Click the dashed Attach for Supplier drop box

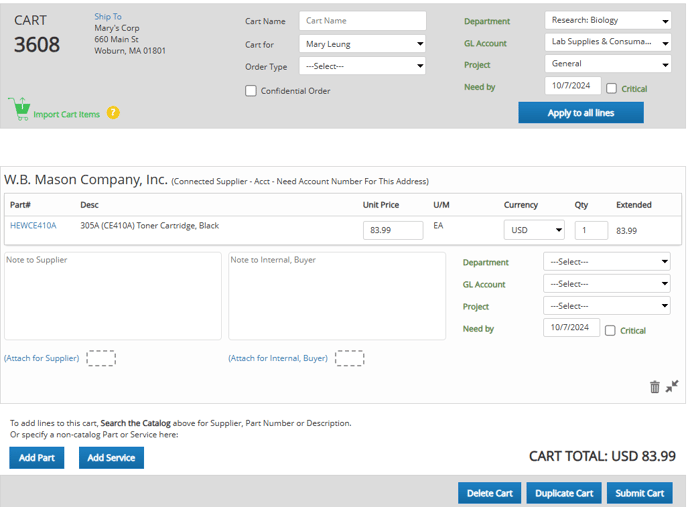tap(101, 358)
